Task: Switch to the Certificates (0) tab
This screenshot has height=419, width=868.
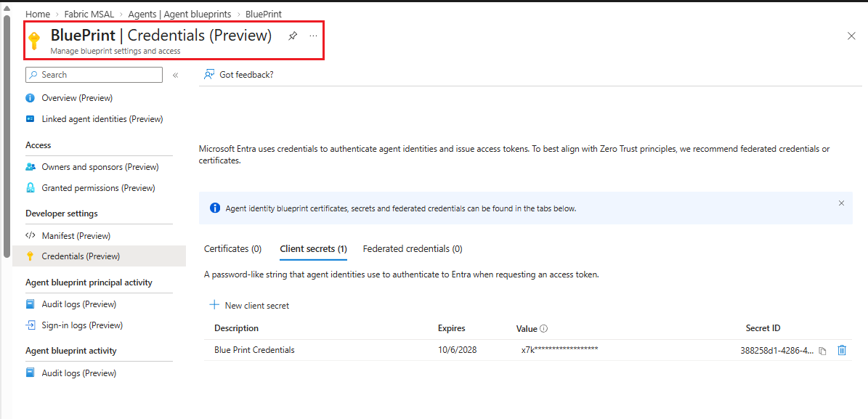Action: coord(232,249)
